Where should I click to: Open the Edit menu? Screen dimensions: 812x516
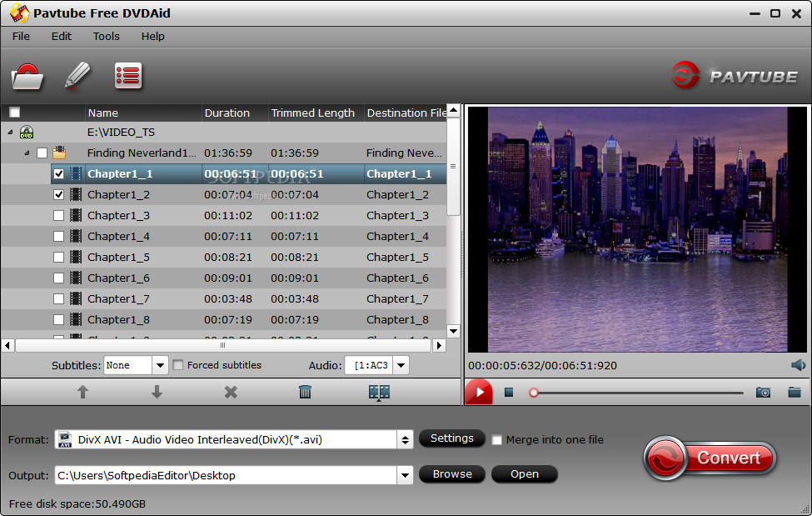coord(61,37)
